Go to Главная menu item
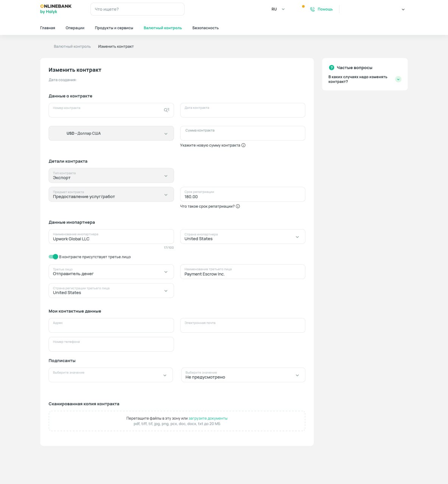 (48, 28)
